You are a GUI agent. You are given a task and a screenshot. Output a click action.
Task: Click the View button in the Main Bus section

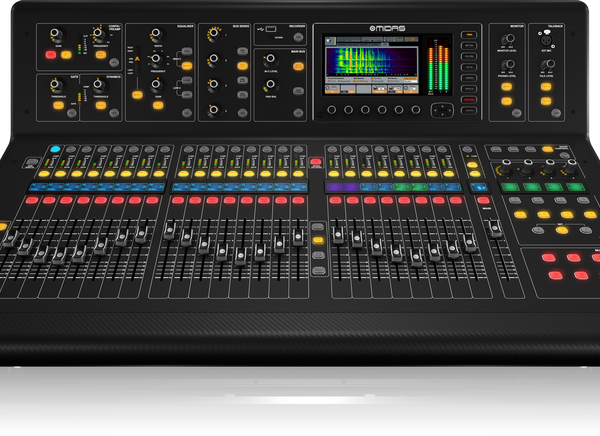pos(298,113)
